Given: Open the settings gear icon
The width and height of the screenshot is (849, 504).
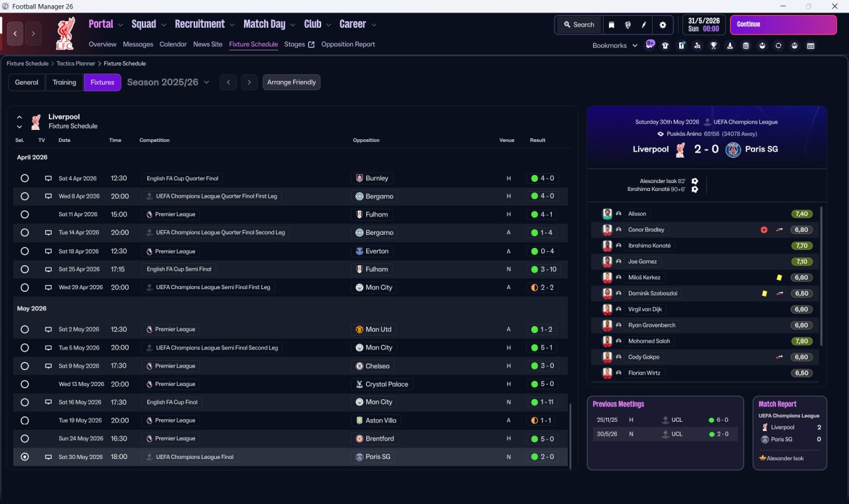Looking at the screenshot, I should (662, 25).
